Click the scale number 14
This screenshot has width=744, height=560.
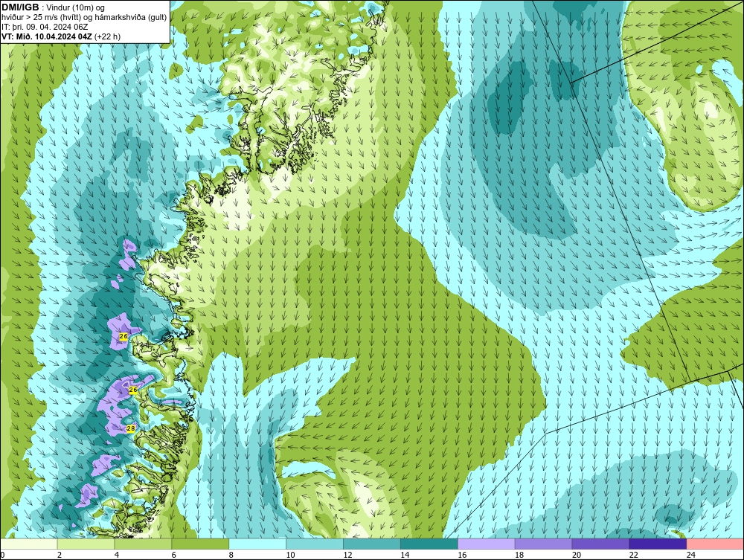coord(405,555)
